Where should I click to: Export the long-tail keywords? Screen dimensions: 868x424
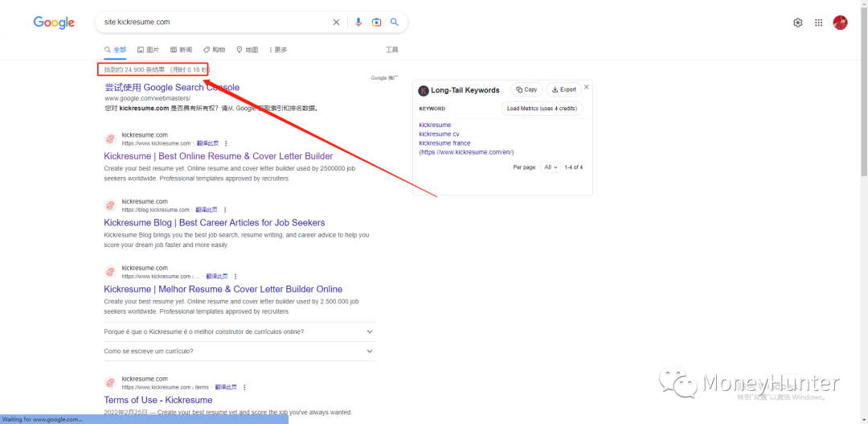pos(563,90)
